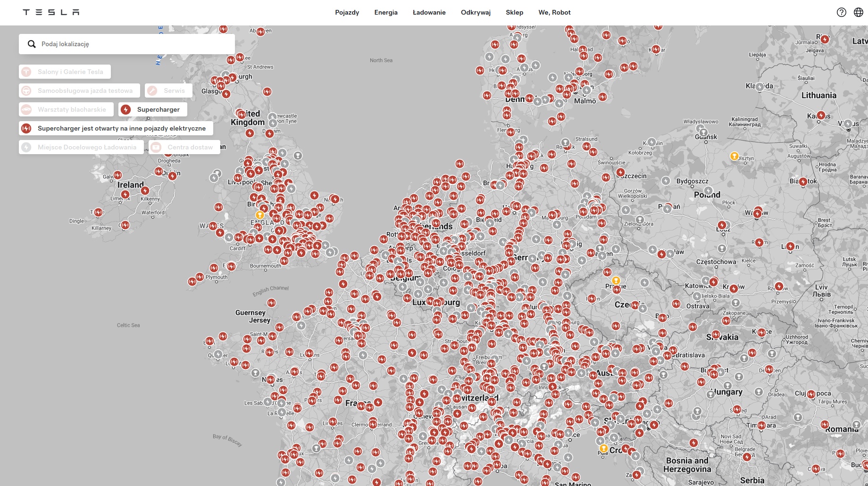Select the red Supercharger marker at Białystok

803,181
